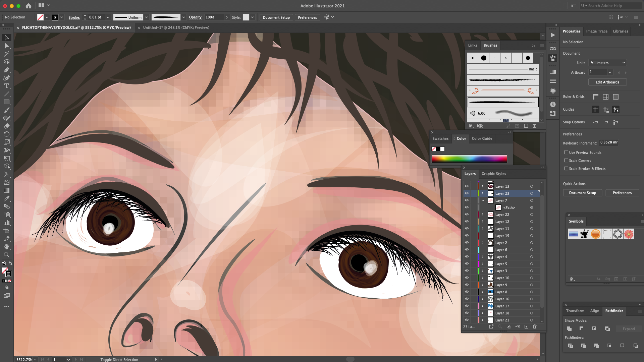Select the Pen tool
This screenshot has width=644, height=362.
[6, 70]
